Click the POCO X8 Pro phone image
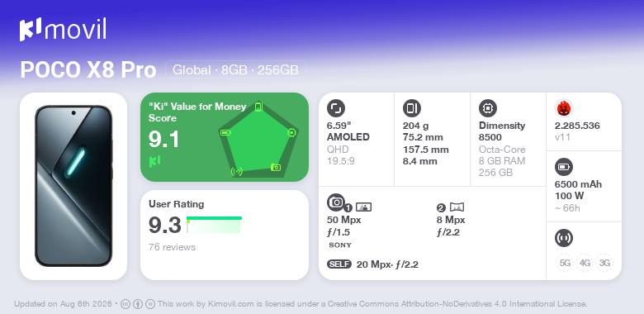644x314 pixels. click(73, 186)
